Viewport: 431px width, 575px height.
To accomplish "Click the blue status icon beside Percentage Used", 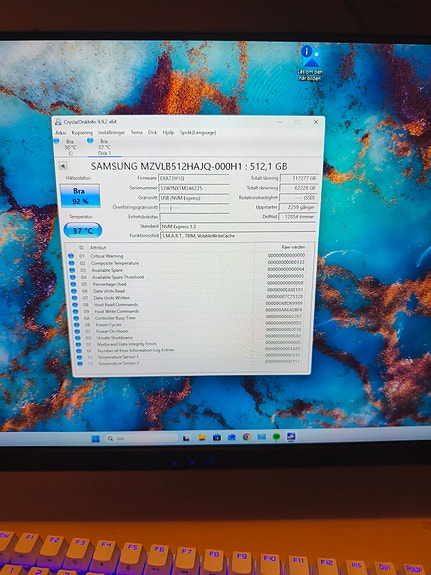I will pyautogui.click(x=73, y=284).
